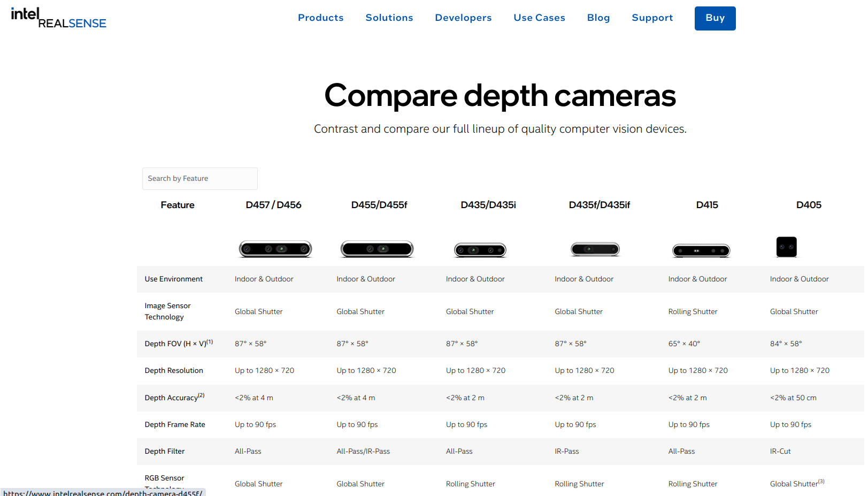Go to Use Cases page
This screenshot has height=496, width=868.
pyautogui.click(x=539, y=18)
